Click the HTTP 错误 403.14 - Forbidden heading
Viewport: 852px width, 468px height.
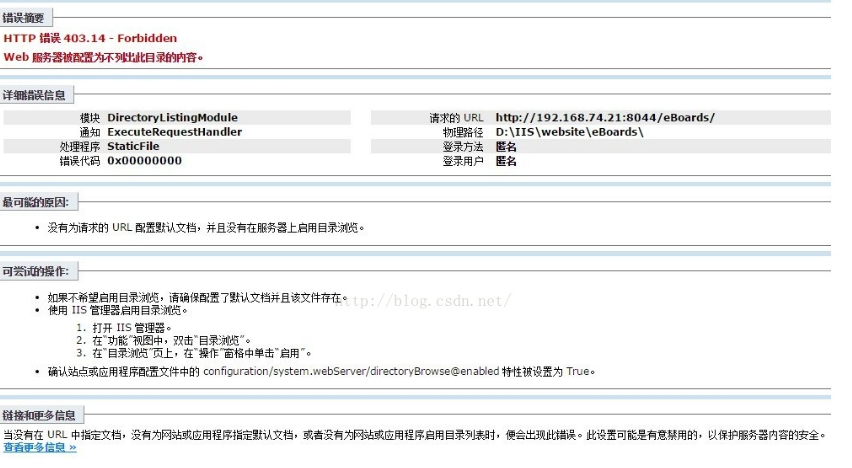[90, 38]
